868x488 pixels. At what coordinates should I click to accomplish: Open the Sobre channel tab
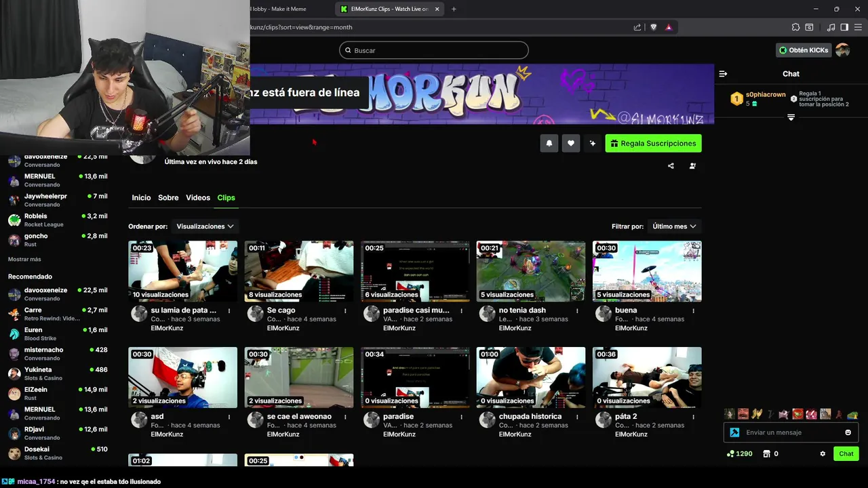pyautogui.click(x=168, y=198)
